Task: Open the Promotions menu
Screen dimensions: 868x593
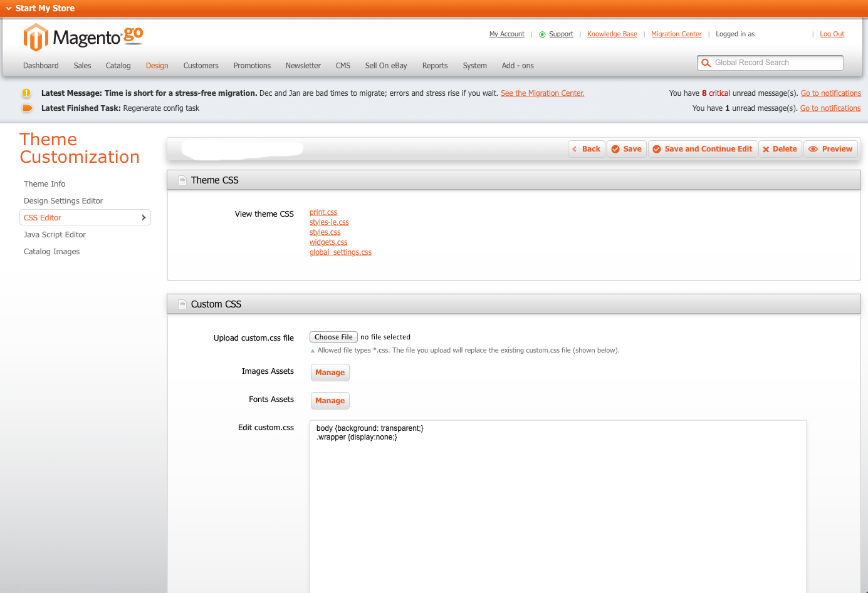Action: click(x=252, y=66)
